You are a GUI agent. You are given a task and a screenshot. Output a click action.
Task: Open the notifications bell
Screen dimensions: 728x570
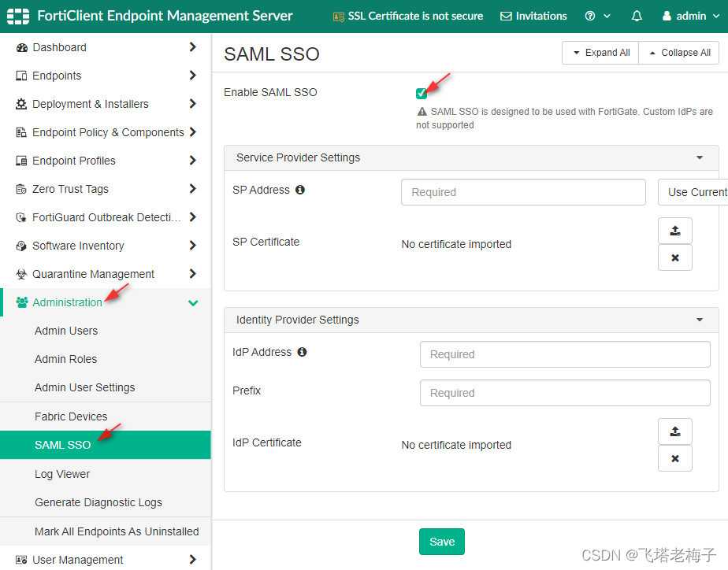637,17
